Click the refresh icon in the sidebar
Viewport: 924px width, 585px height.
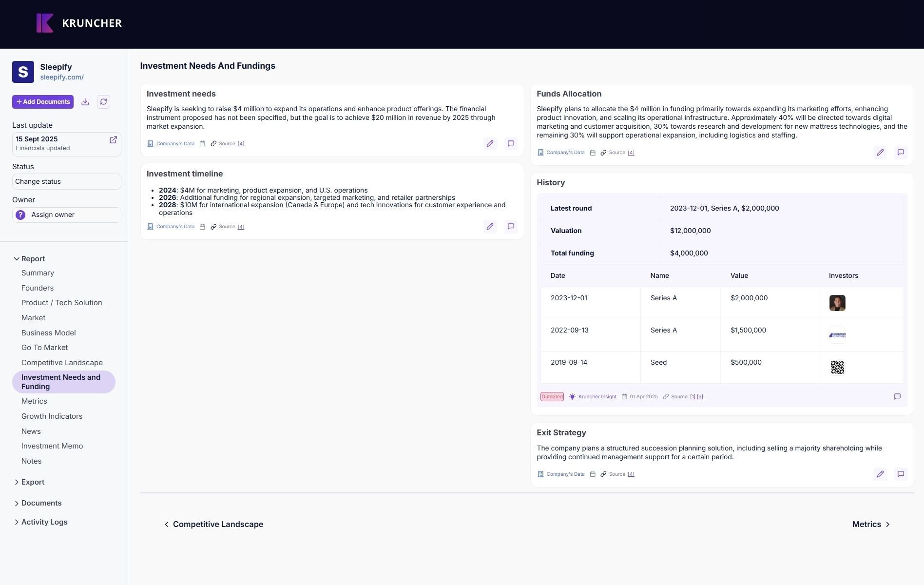click(x=103, y=102)
